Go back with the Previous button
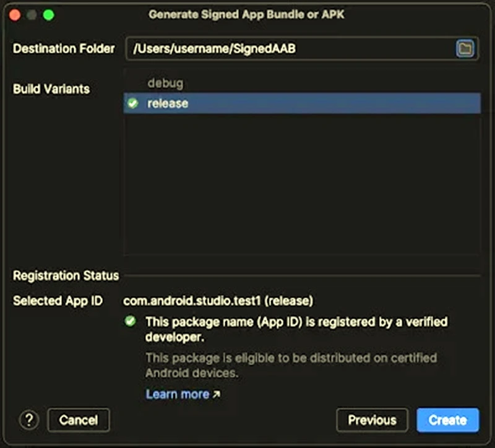This screenshot has width=495, height=448. coord(372,420)
